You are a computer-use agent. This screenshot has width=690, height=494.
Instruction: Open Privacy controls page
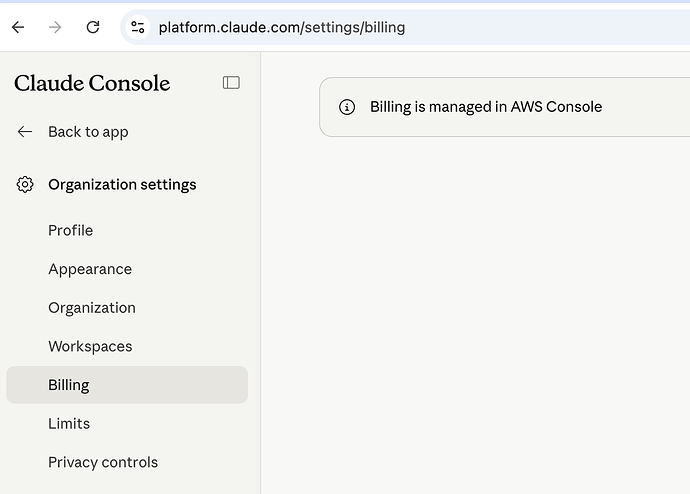103,462
